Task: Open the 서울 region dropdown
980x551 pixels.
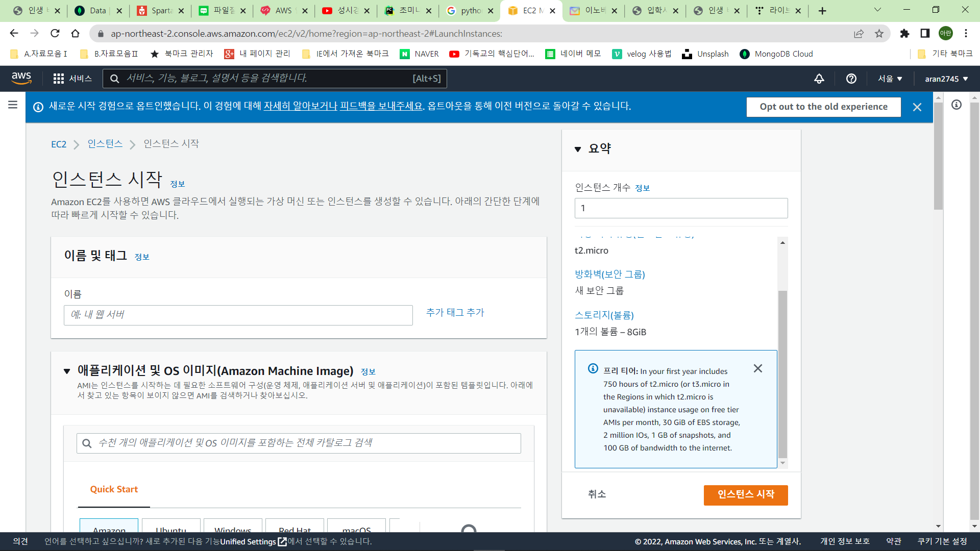Action: pos(890,79)
